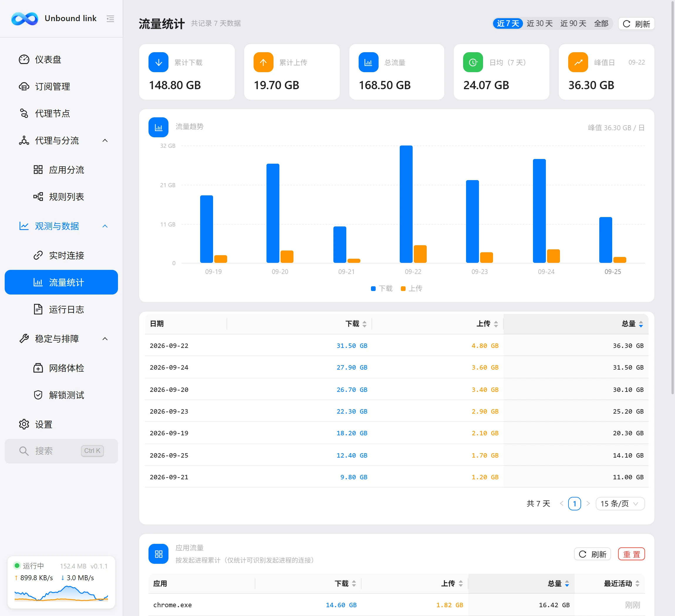The height and width of the screenshot is (616, 675).
Task: Open 实时连接 live connections page
Action: tap(61, 255)
